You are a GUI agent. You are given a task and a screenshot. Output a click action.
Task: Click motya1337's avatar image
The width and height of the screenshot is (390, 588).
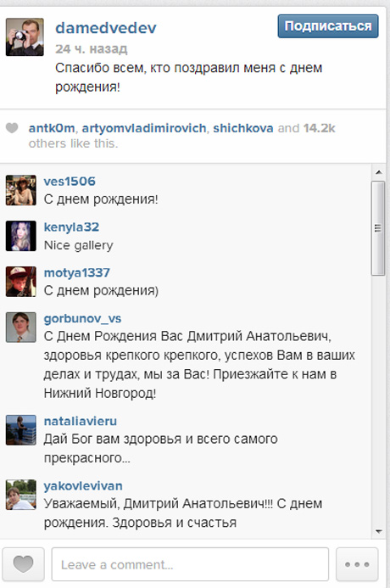tap(21, 282)
